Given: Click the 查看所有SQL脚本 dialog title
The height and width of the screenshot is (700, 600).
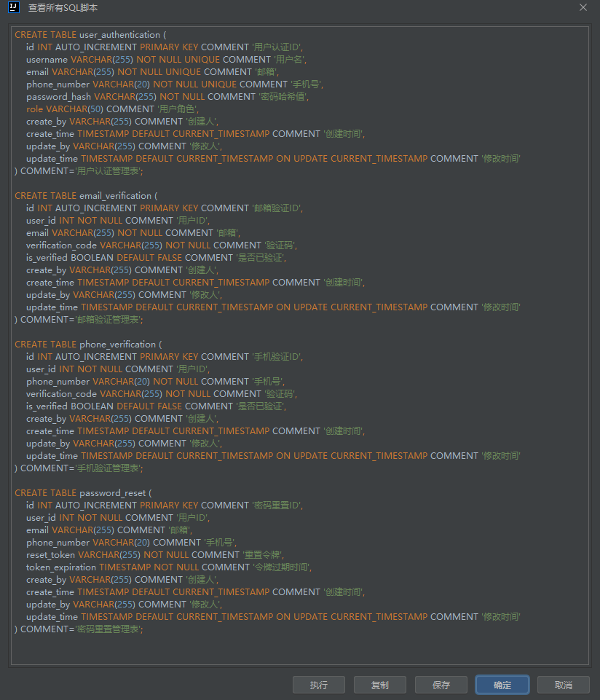Looking at the screenshot, I should point(63,7).
